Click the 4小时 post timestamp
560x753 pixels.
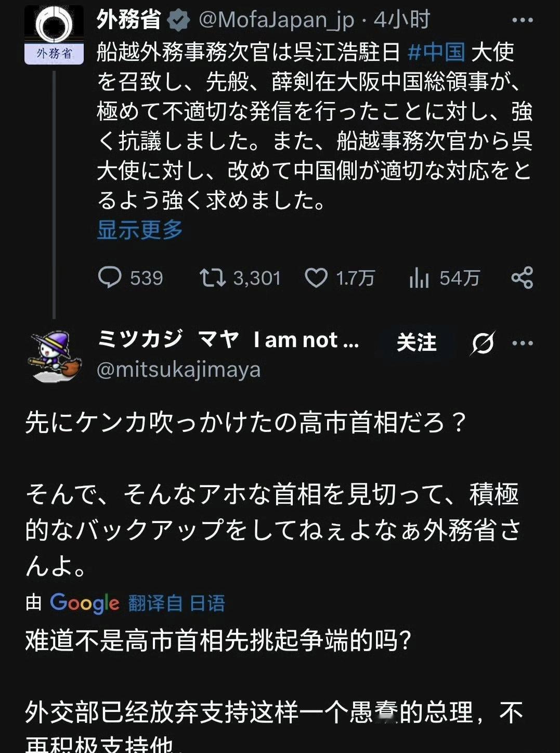point(402,20)
